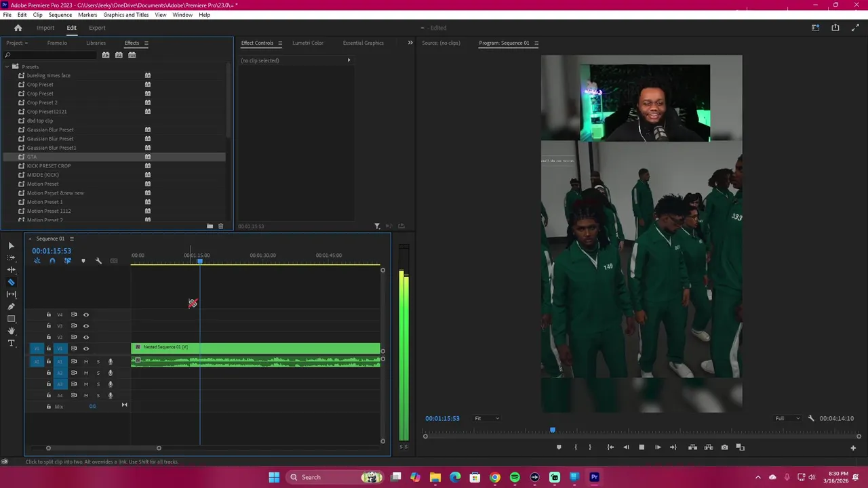Click the Effects search field
The height and width of the screenshot is (488, 868).
pos(52,55)
